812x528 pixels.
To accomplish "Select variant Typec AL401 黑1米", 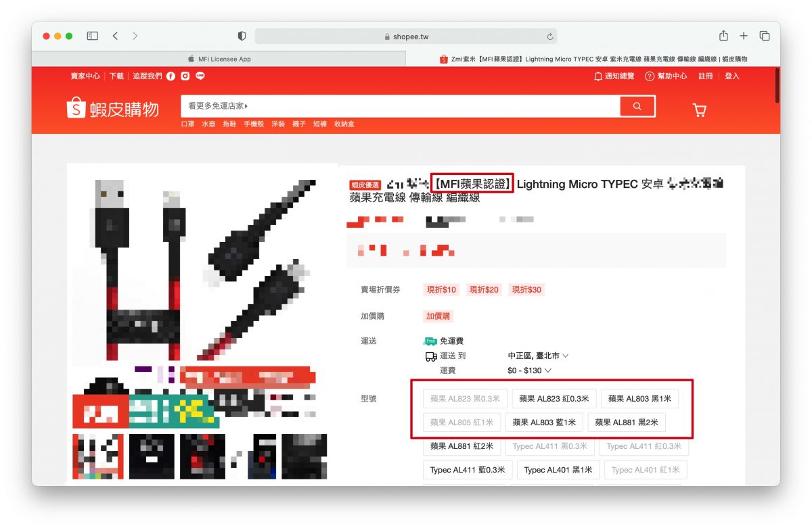I will pos(558,470).
